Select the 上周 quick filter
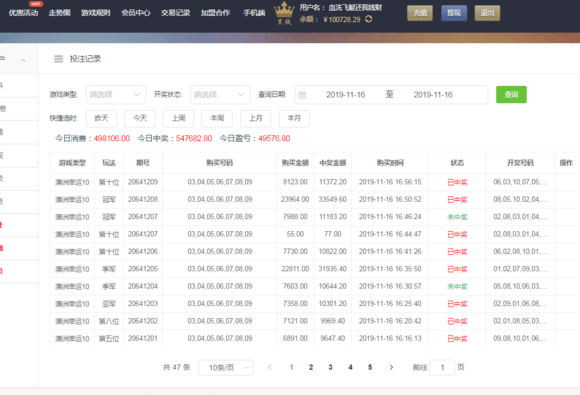The width and height of the screenshot is (580, 395). point(179,118)
